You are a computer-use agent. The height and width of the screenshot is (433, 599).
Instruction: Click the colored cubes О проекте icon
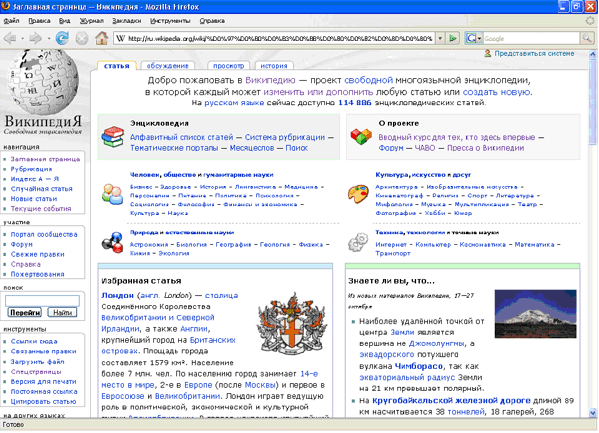pyautogui.click(x=361, y=136)
